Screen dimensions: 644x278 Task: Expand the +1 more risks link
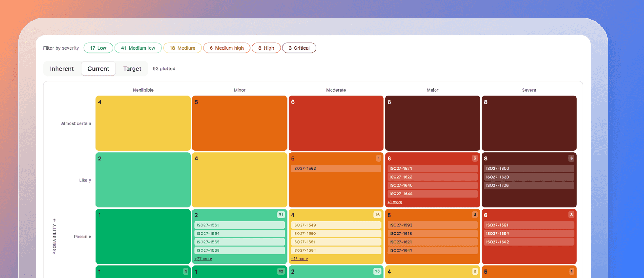pyautogui.click(x=395, y=202)
